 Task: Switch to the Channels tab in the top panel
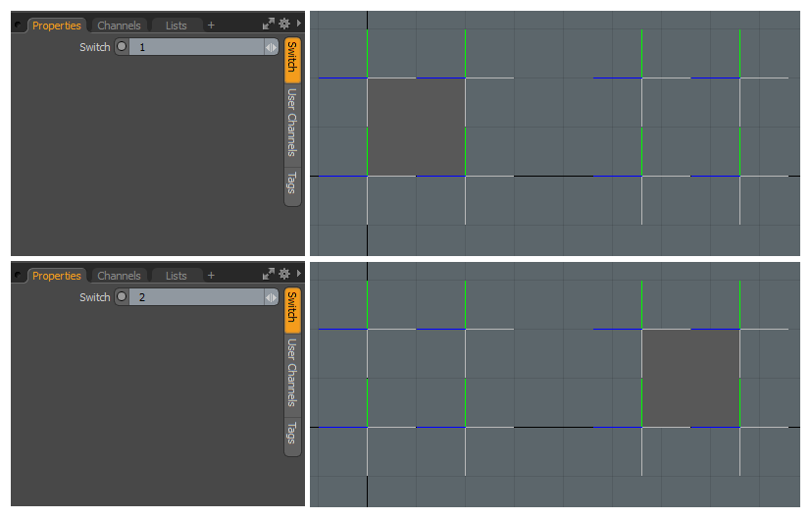(119, 26)
